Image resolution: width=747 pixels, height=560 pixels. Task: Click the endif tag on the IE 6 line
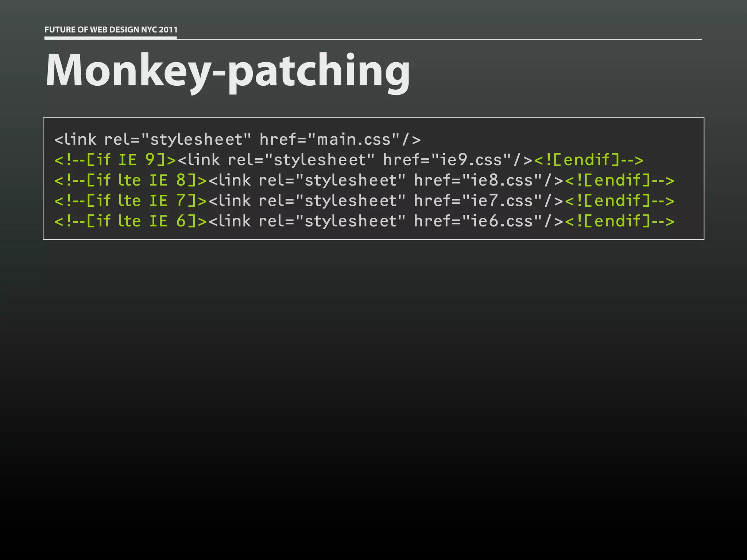[x=619, y=221]
